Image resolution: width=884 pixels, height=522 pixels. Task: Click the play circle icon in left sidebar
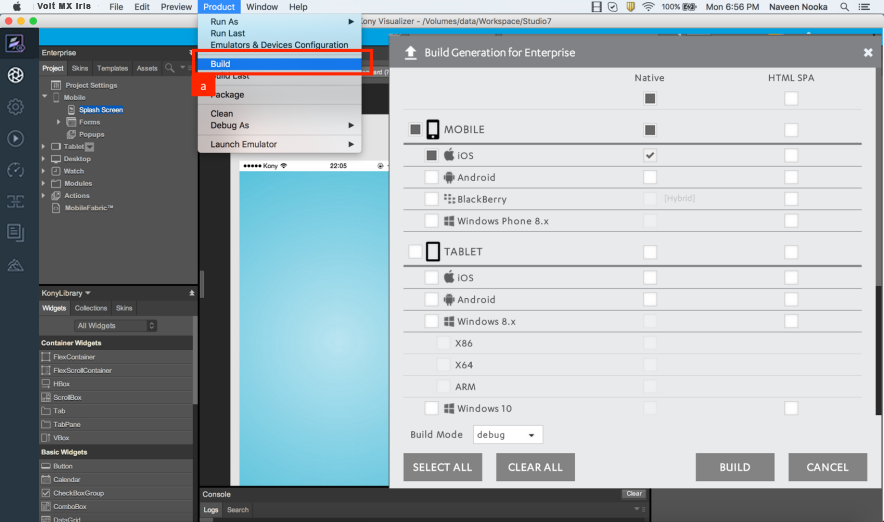pyautogui.click(x=15, y=138)
